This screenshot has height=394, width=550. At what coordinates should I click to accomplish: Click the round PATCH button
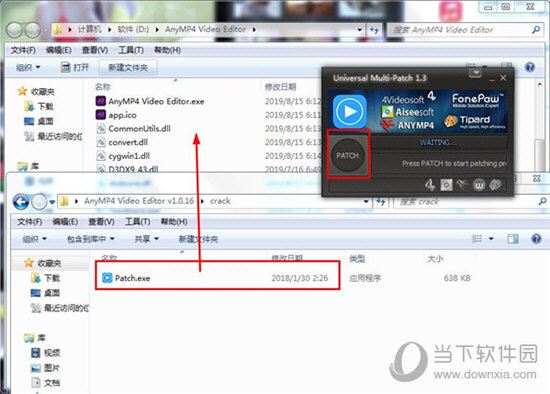[347, 155]
